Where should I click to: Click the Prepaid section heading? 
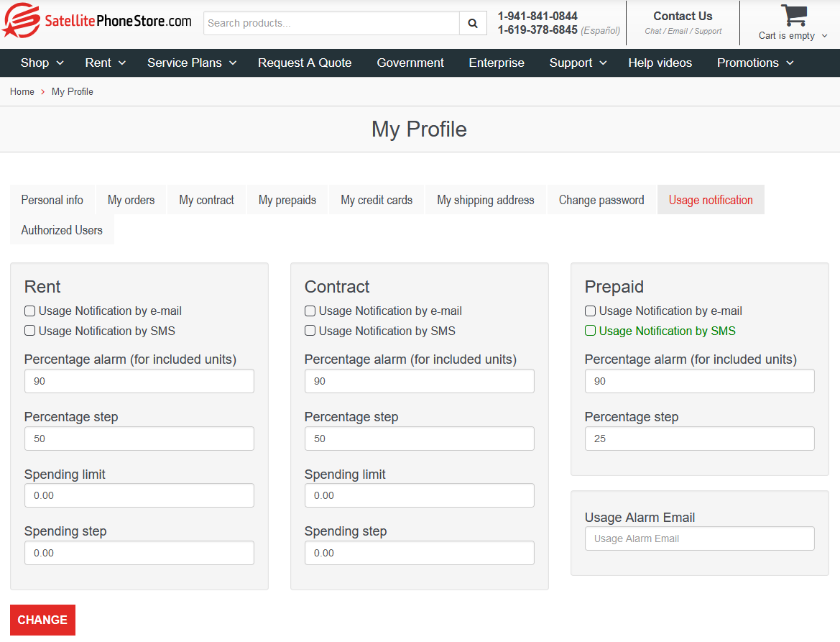coord(614,287)
